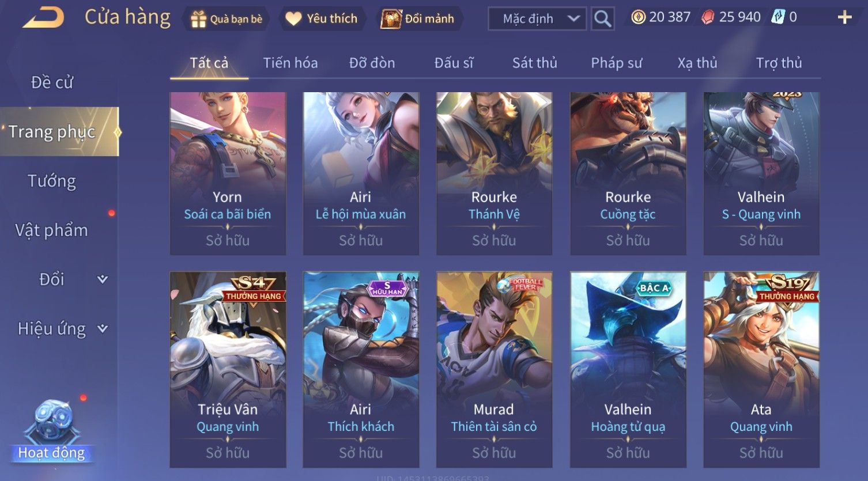
Task: Select Murad Thiên tài sân cỏ skin
Action: [494, 369]
